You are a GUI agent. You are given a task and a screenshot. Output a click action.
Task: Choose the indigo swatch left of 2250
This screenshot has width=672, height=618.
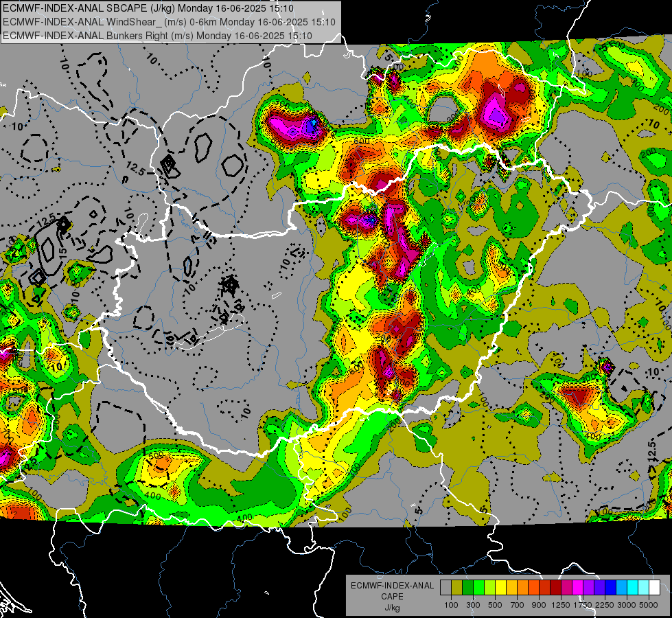point(600,588)
